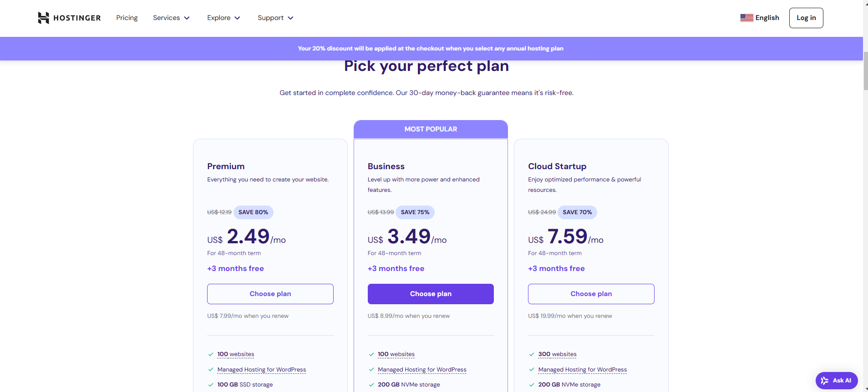868x392 pixels.
Task: Expand the Services dropdown menu
Action: [x=171, y=18]
